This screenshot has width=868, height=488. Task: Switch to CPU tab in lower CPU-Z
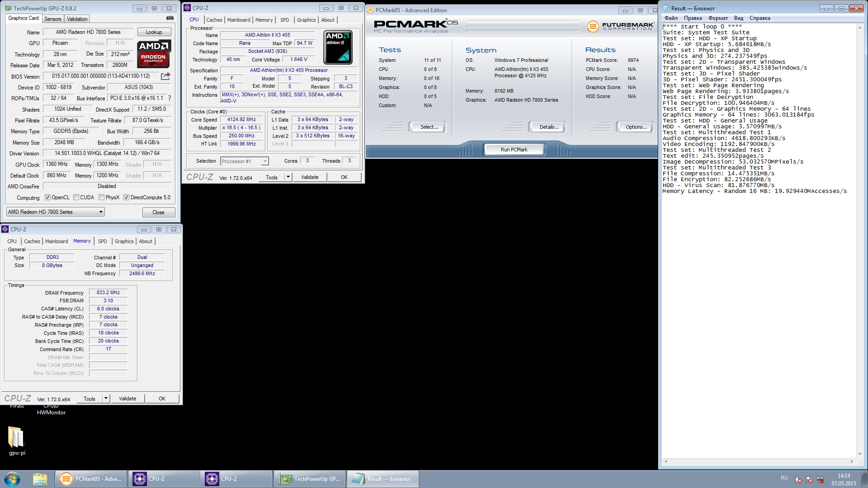pyautogui.click(x=12, y=241)
